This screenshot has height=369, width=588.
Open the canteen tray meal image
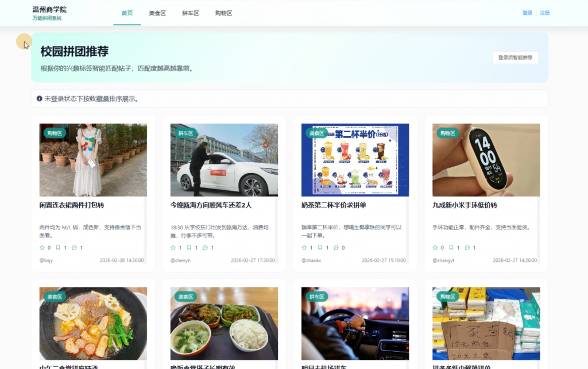point(224,324)
